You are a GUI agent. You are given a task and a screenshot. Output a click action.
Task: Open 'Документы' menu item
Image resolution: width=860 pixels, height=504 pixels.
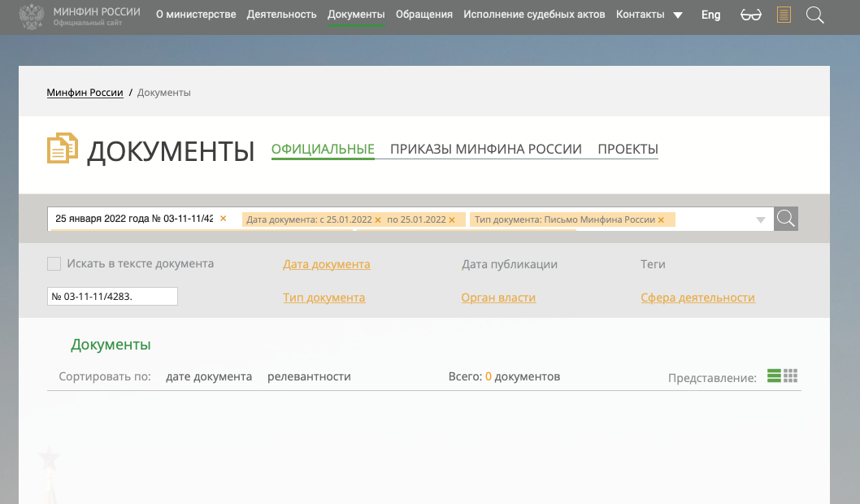click(x=356, y=15)
